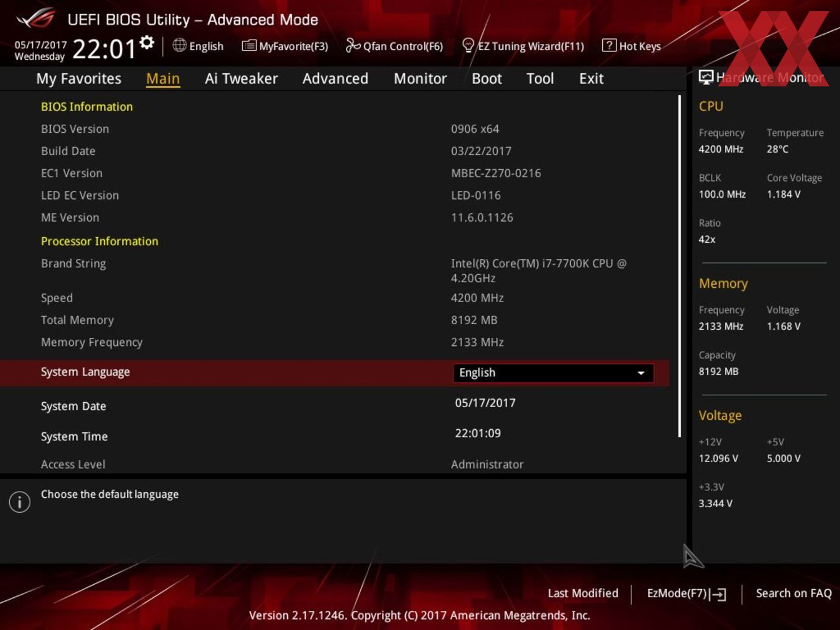Click the Hardware Monitor display icon
This screenshot has height=630, width=840.
(706, 77)
